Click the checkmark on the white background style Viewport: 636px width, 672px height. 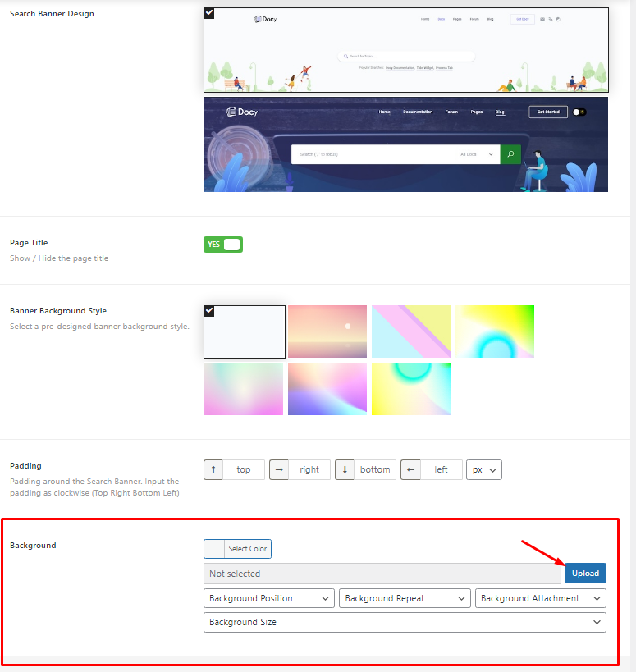pyautogui.click(x=209, y=311)
